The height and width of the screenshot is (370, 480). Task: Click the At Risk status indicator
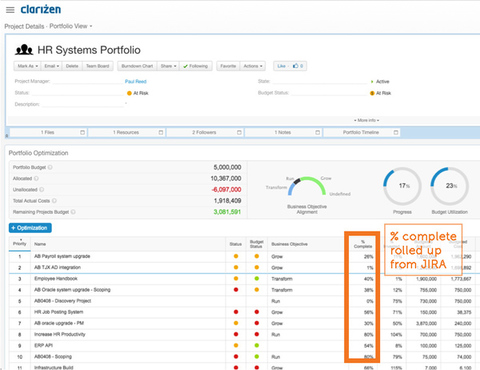[138, 93]
